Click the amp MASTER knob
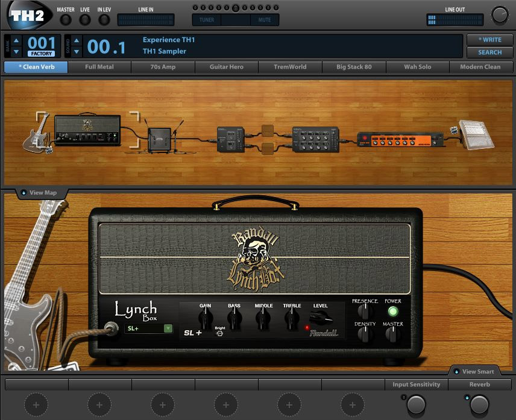The width and height of the screenshot is (516, 420). click(392, 334)
